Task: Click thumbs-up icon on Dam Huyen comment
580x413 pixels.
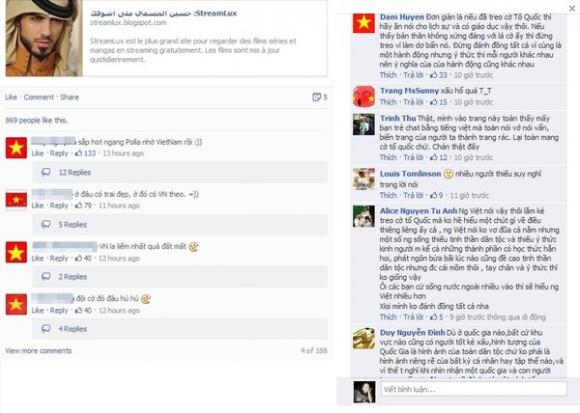Action: coord(433,75)
